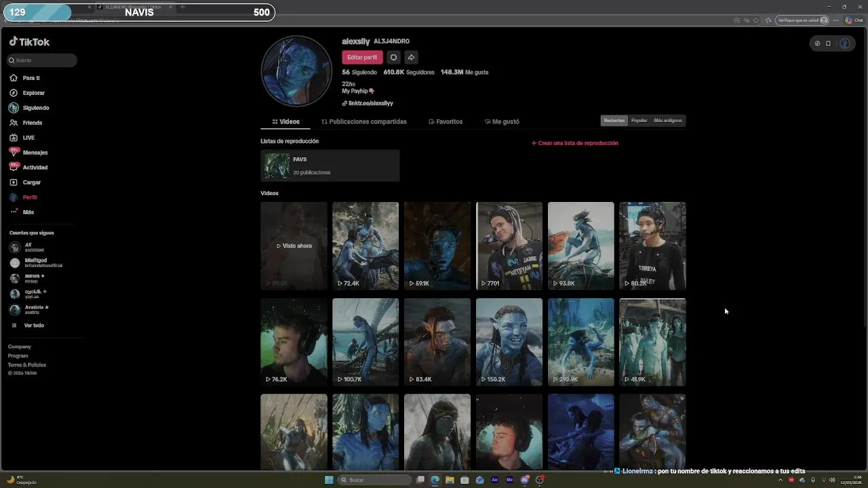The image size is (868, 488).
Task: Open followed account aurora
Action: click(x=27, y=279)
